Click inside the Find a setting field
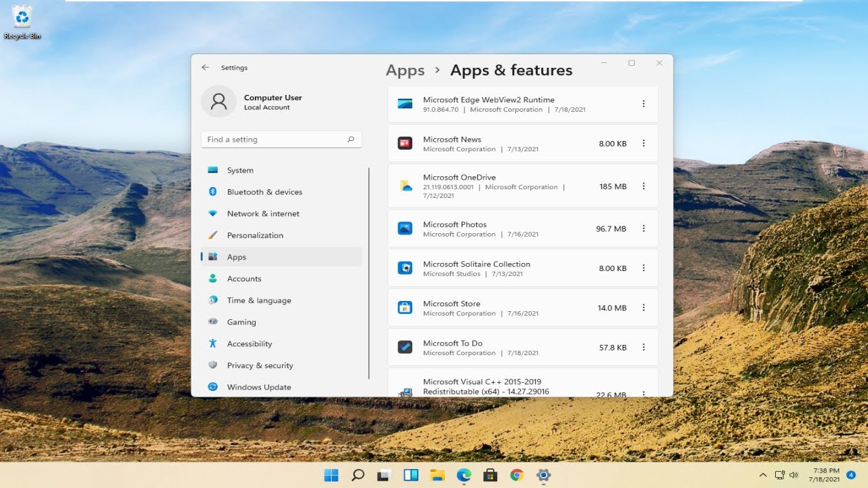The image size is (868, 488). tap(281, 140)
